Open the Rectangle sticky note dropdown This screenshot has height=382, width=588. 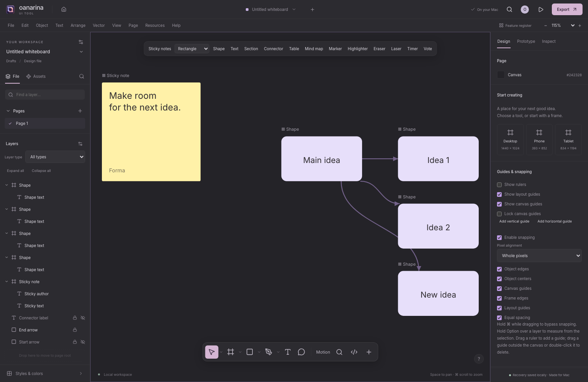click(x=192, y=49)
